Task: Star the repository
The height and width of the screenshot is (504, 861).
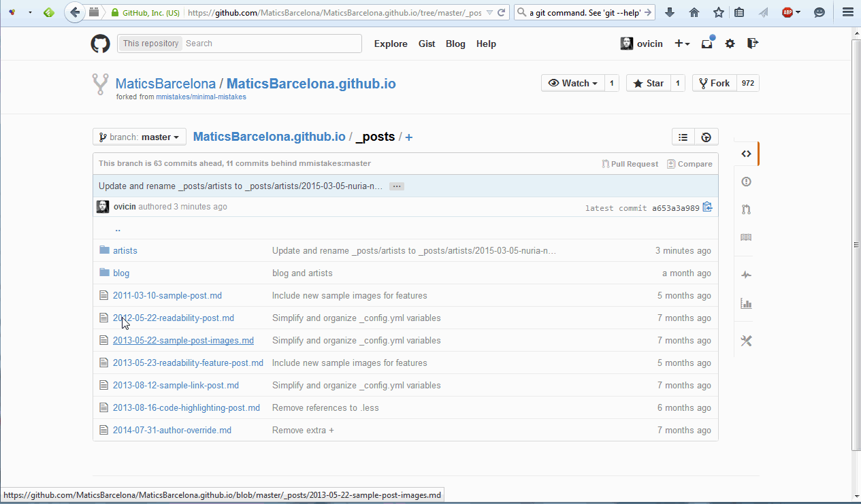Action: (x=648, y=83)
